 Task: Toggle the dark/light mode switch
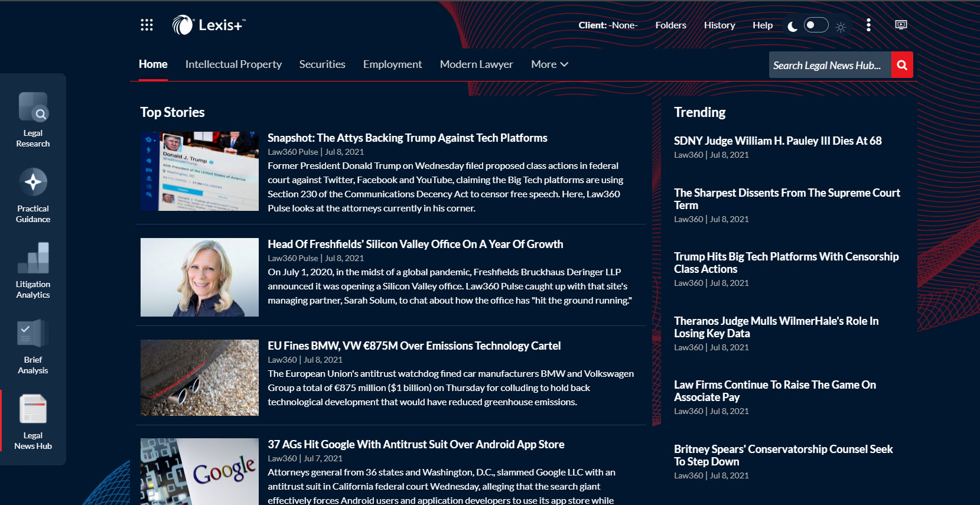816,25
